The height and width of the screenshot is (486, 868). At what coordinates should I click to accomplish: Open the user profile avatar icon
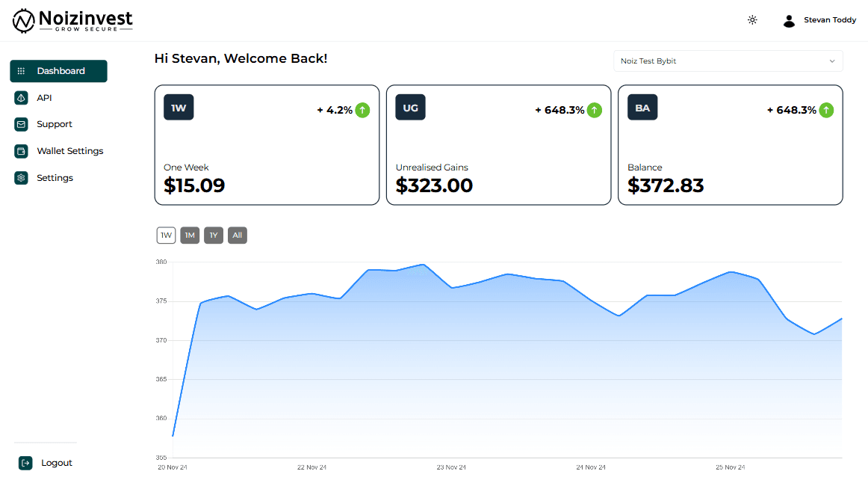[789, 21]
